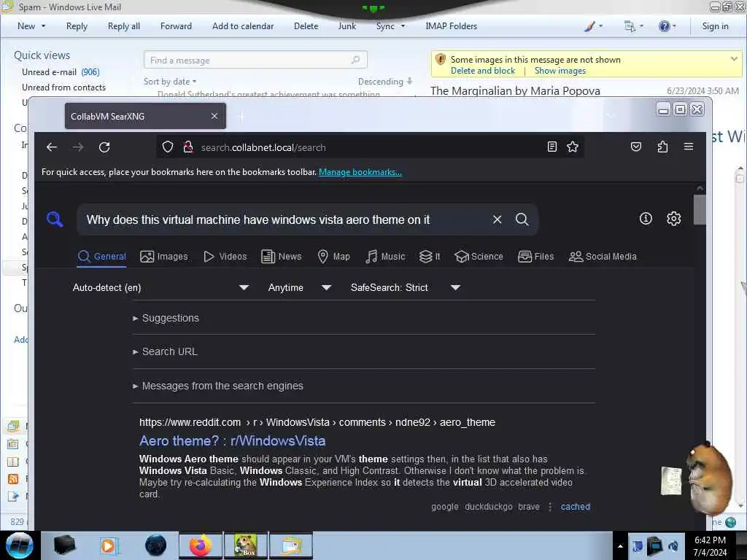Switch to the Science search category
747x560 pixels.
(479, 257)
